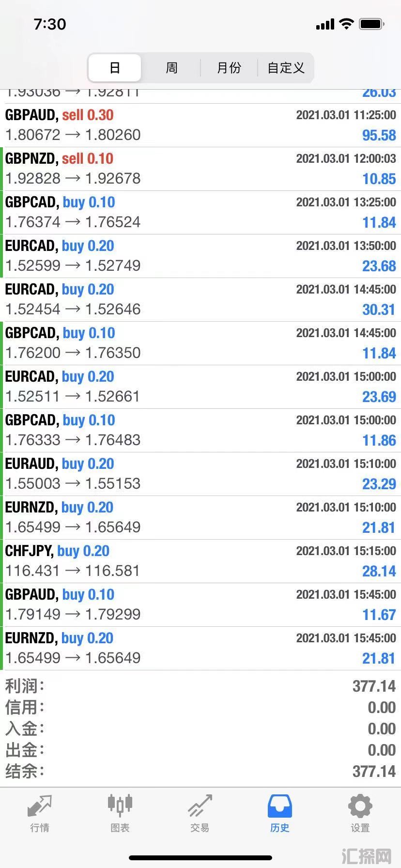Select the 日 day period segment
The image size is (401, 868).
pos(115,67)
